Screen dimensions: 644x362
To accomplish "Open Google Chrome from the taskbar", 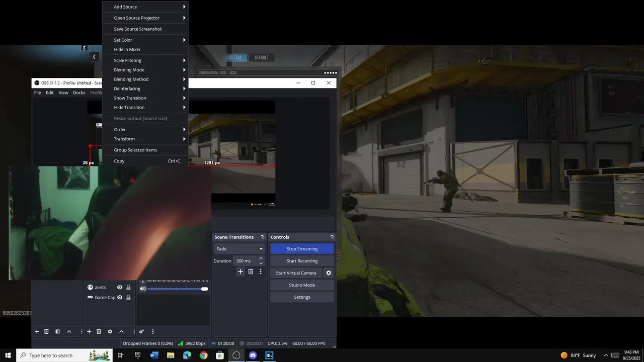I will (203, 355).
